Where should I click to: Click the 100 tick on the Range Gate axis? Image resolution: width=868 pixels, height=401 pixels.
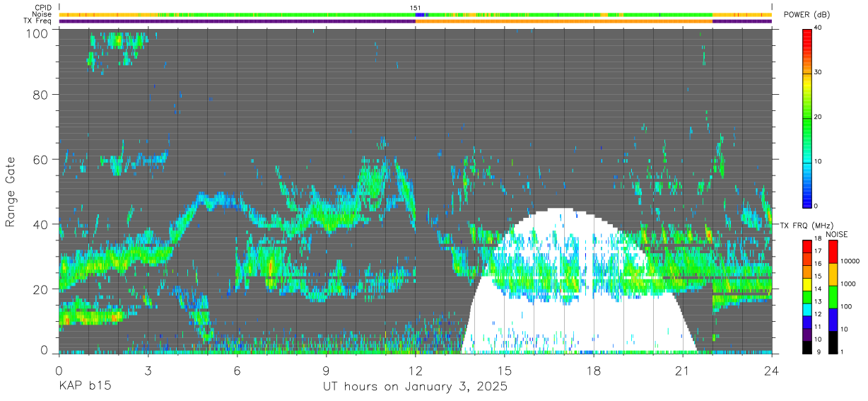38,33
